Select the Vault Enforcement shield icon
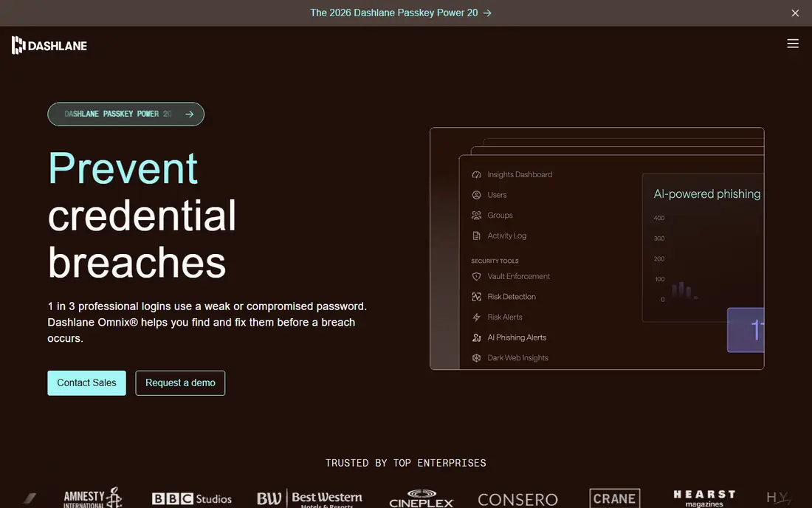The width and height of the screenshot is (812, 508). click(476, 276)
